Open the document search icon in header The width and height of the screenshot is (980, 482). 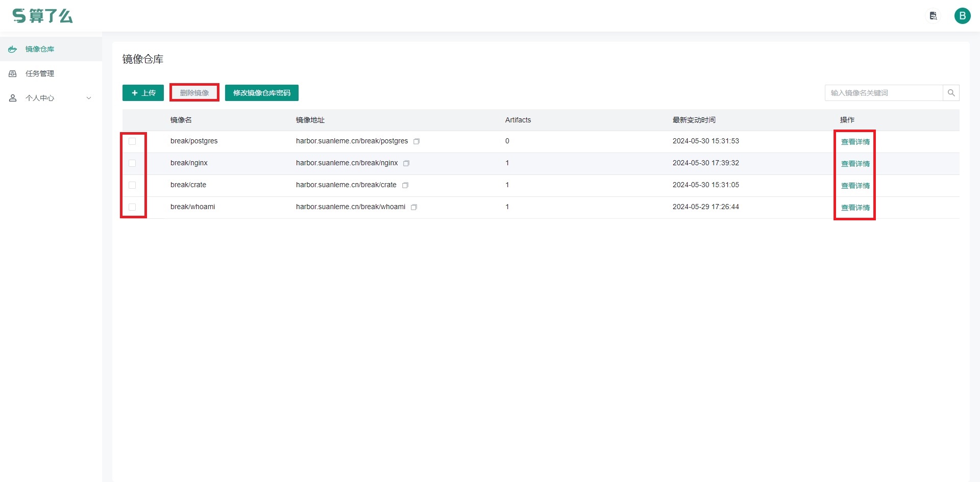click(933, 16)
